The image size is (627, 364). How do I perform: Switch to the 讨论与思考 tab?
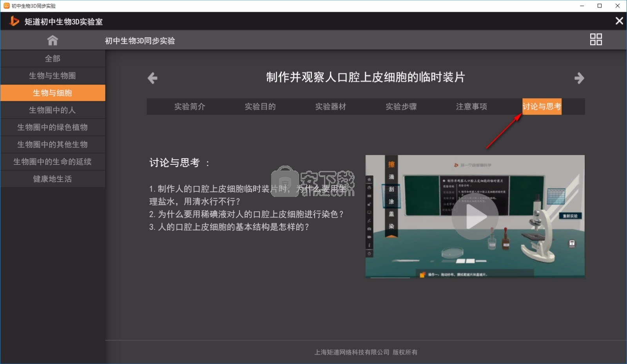coord(542,106)
